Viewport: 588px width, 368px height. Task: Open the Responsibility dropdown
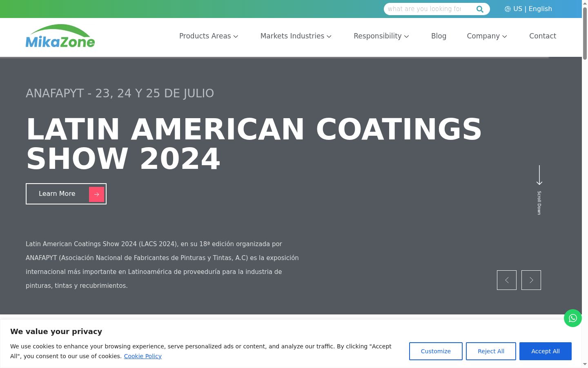point(381,36)
